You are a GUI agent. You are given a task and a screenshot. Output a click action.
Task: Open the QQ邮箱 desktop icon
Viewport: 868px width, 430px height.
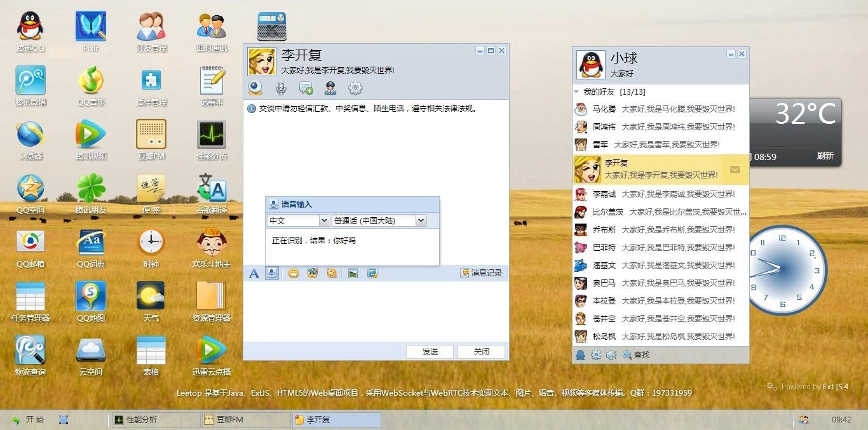tap(31, 248)
